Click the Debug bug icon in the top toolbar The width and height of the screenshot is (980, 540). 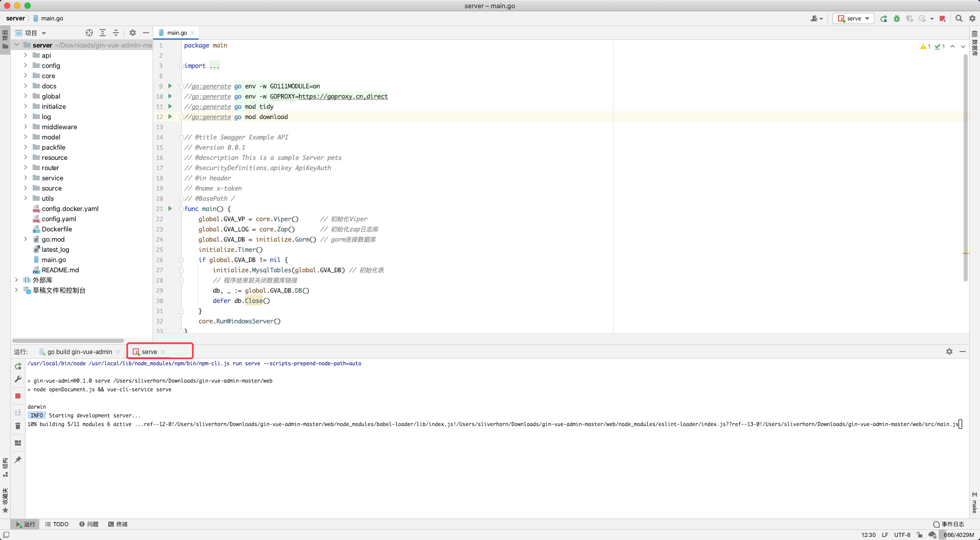897,18
